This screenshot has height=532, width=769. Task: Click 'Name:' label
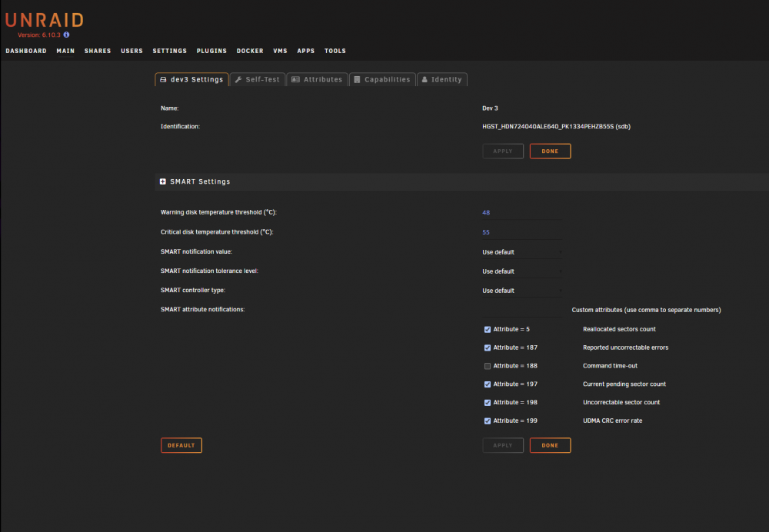click(170, 108)
